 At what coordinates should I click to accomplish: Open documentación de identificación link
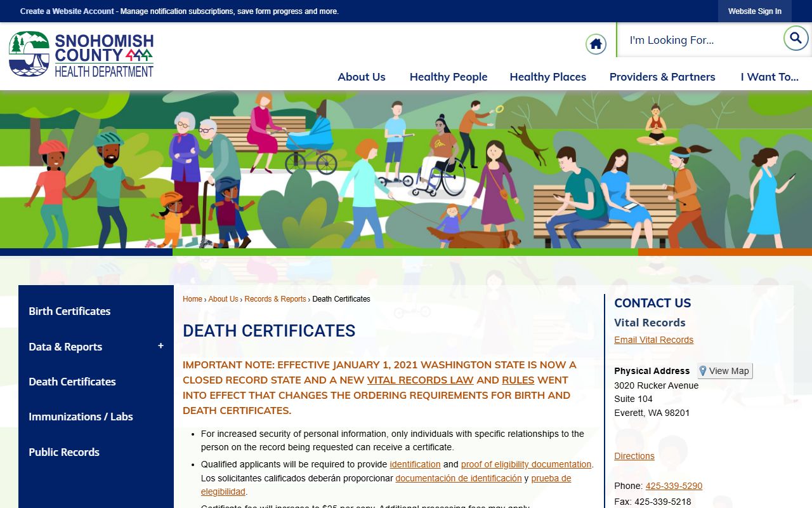(x=459, y=478)
